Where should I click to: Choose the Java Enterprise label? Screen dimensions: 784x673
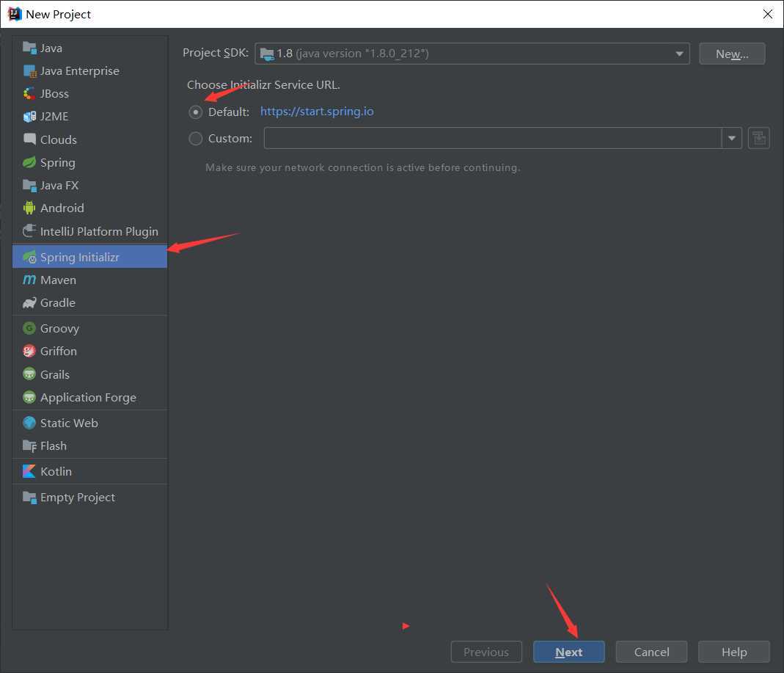point(79,71)
